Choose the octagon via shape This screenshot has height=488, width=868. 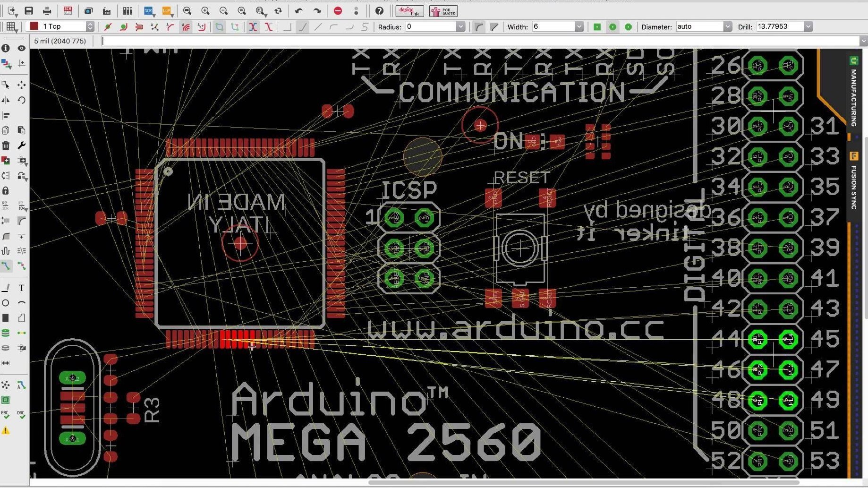(628, 26)
